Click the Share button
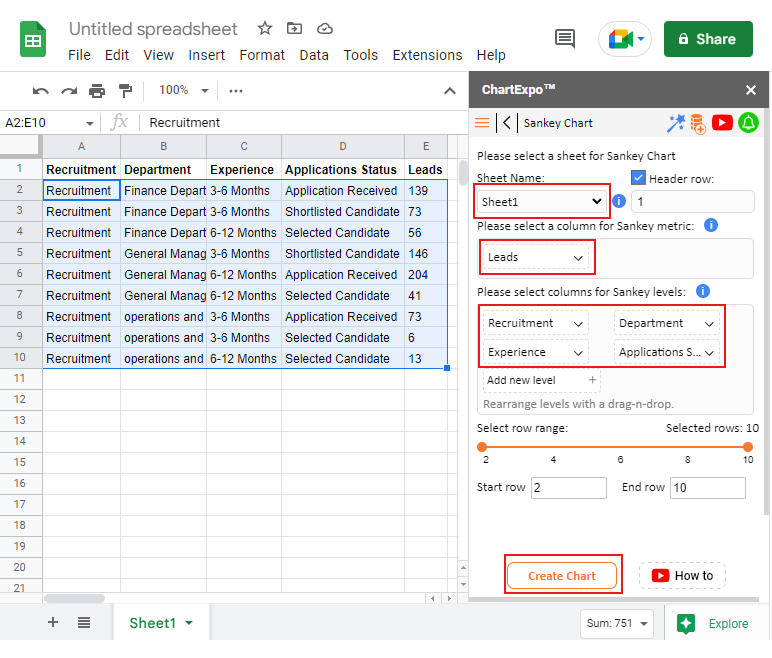772x658 pixels. pyautogui.click(x=708, y=39)
